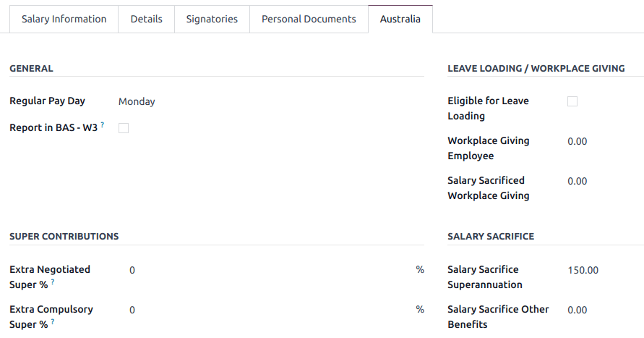Focus the Extra Negotiated Super % input
The height and width of the screenshot is (338, 644).
point(267,271)
